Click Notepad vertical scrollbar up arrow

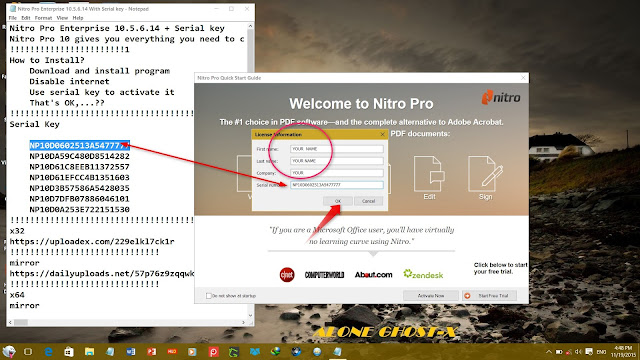(250, 26)
